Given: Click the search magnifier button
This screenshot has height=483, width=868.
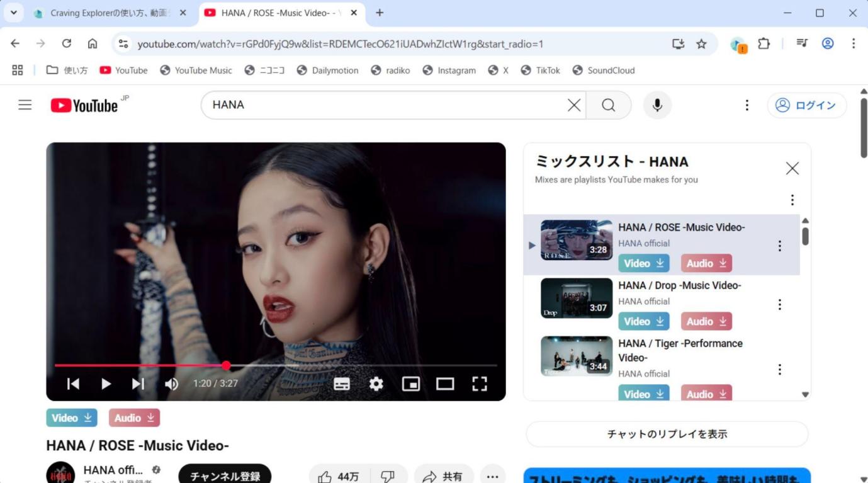Looking at the screenshot, I should (x=609, y=105).
